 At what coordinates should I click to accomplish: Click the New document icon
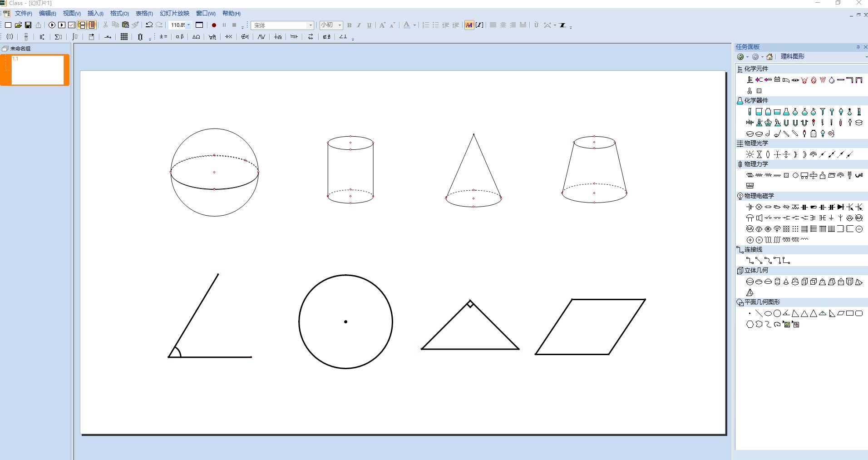pos(8,25)
